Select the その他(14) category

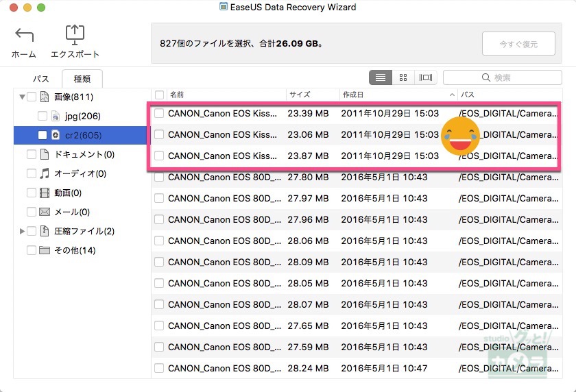tap(75, 250)
